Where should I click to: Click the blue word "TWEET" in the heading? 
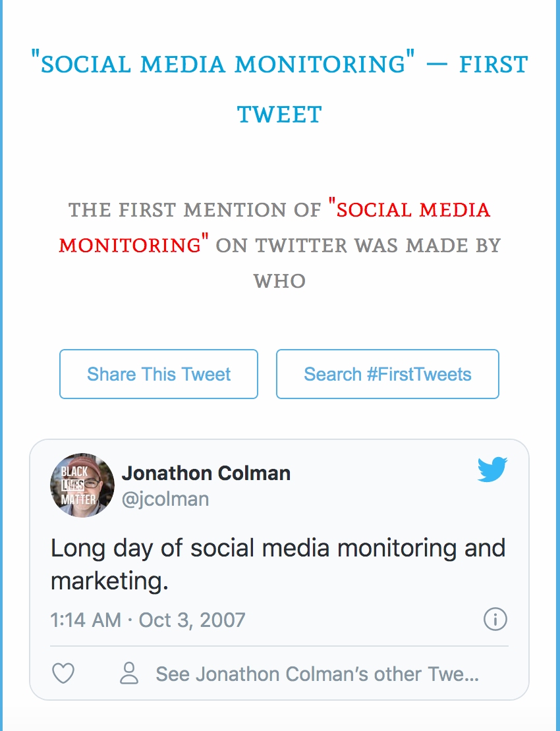[280, 115]
